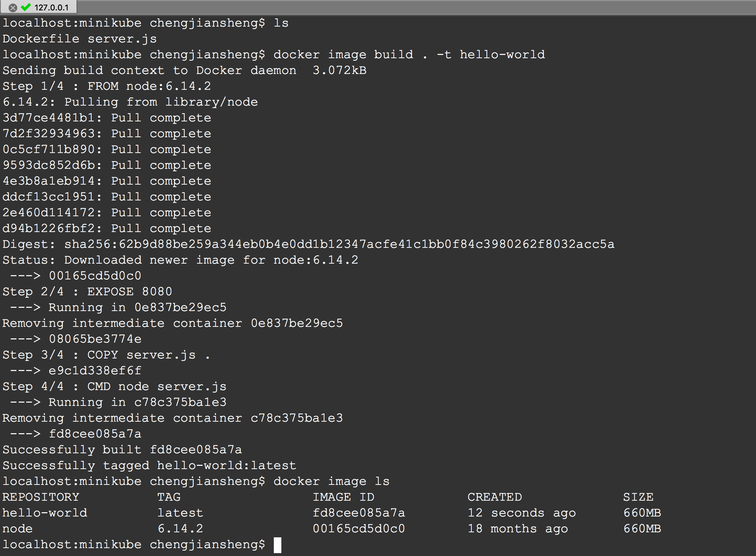Image resolution: width=756 pixels, height=556 pixels.
Task: Click the "Step 4/4 : CMD node server.js" line
Action: coord(114,386)
